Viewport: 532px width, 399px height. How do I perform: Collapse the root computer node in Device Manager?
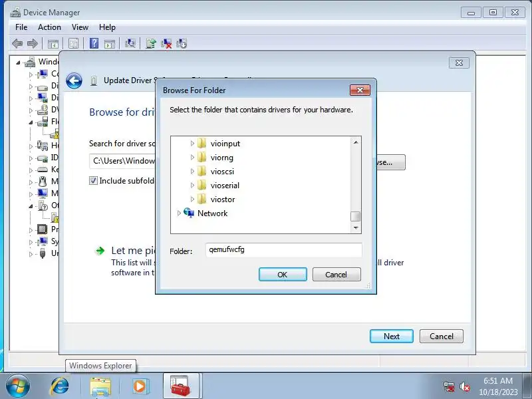18,63
